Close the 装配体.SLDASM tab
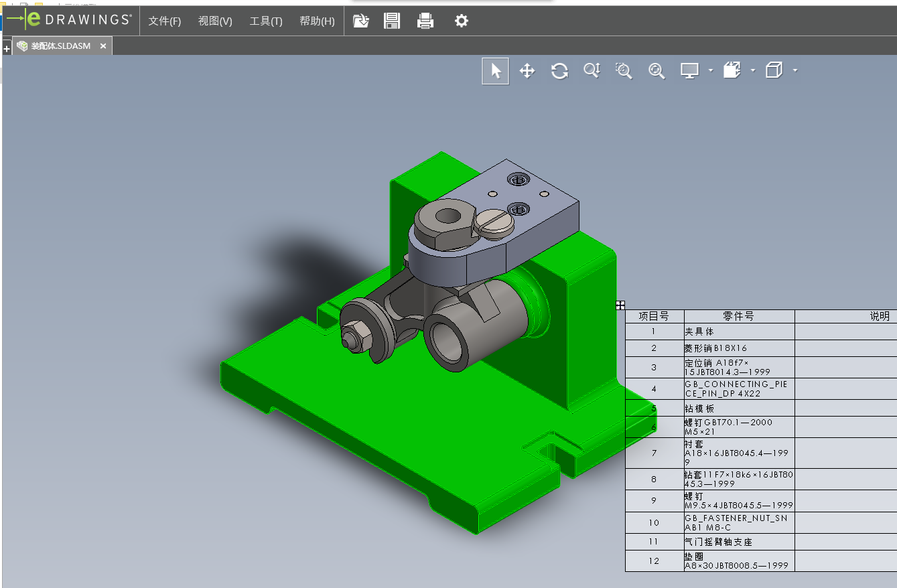 pos(103,46)
